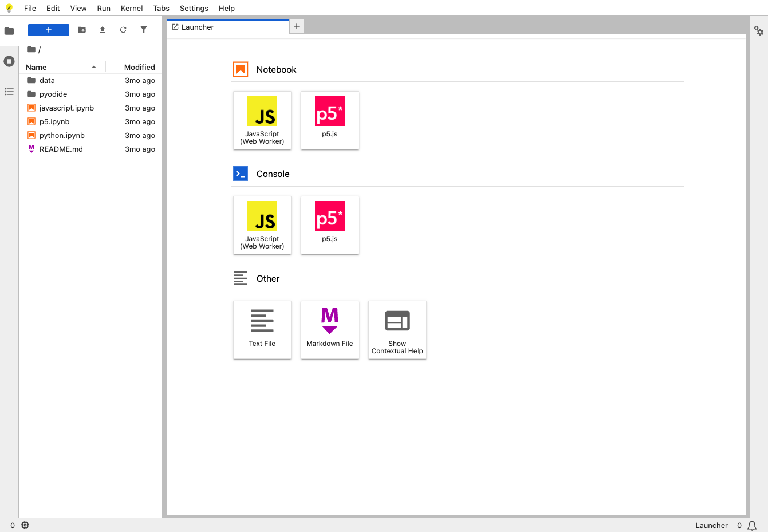This screenshot has width=768, height=532.
Task: Select the data folder
Action: [x=90, y=81]
